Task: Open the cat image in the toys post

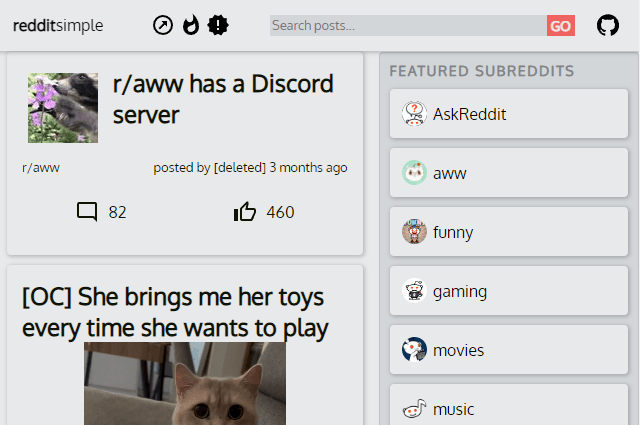Action: coord(185,383)
